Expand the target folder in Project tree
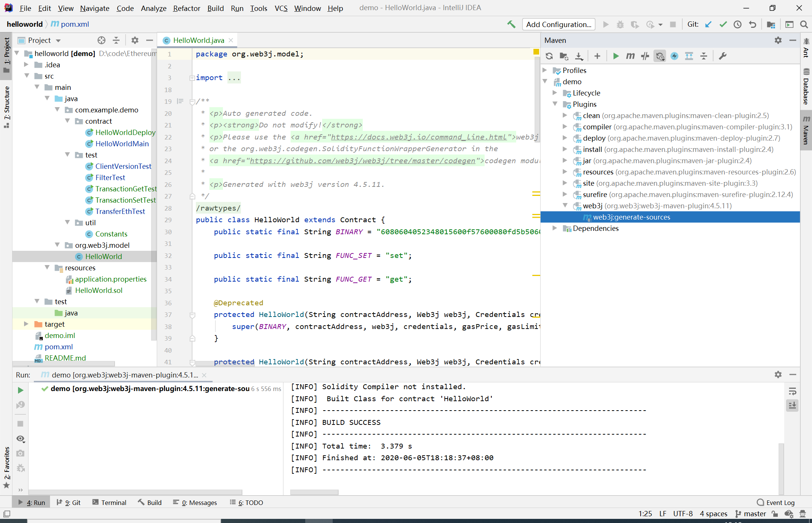This screenshot has height=523, width=812. 26,324
